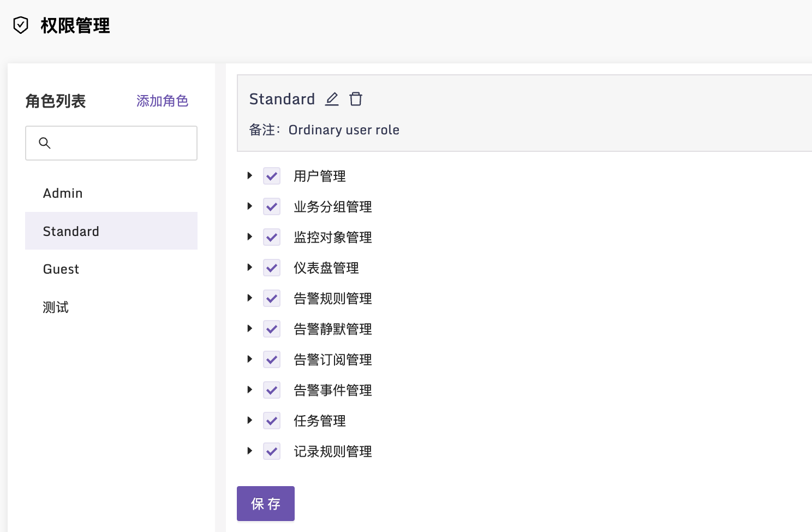Uncheck the 任务管理 checkbox
This screenshot has height=532, width=812.
coord(272,421)
